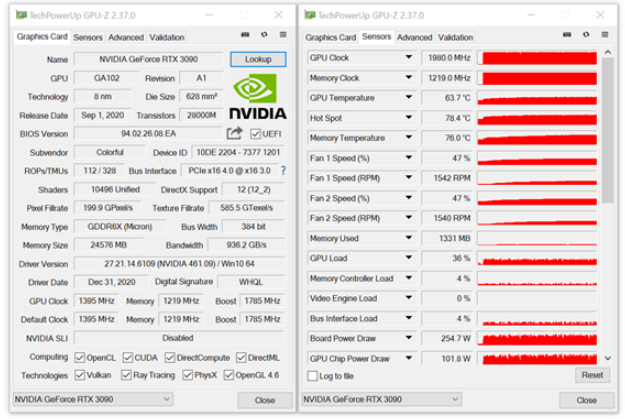Toggle the UEFI checkbox
This screenshot has height=419, width=625.
point(255,134)
